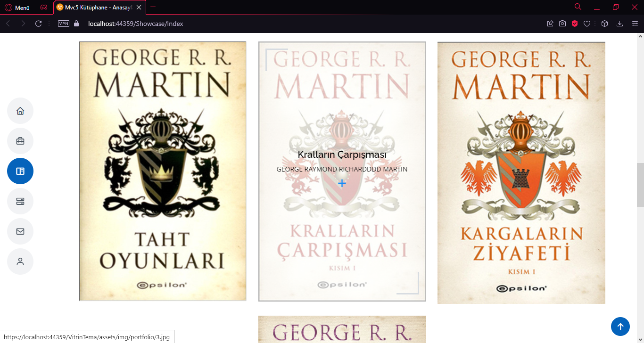
Task: Click the address bar URL
Action: pyautogui.click(x=136, y=24)
